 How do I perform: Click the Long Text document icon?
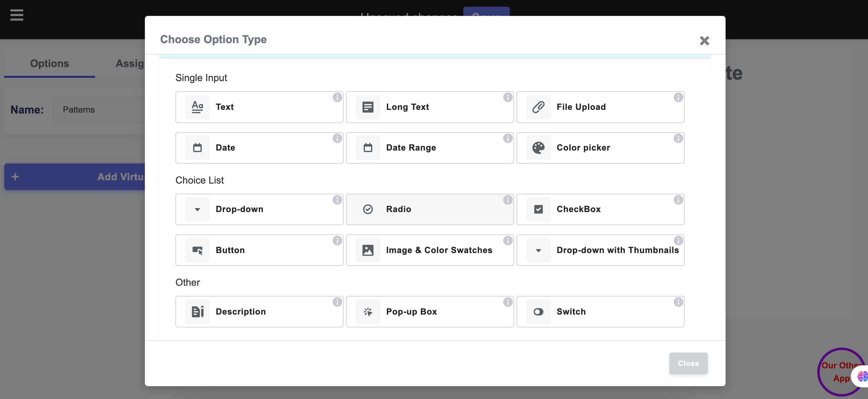tap(368, 107)
